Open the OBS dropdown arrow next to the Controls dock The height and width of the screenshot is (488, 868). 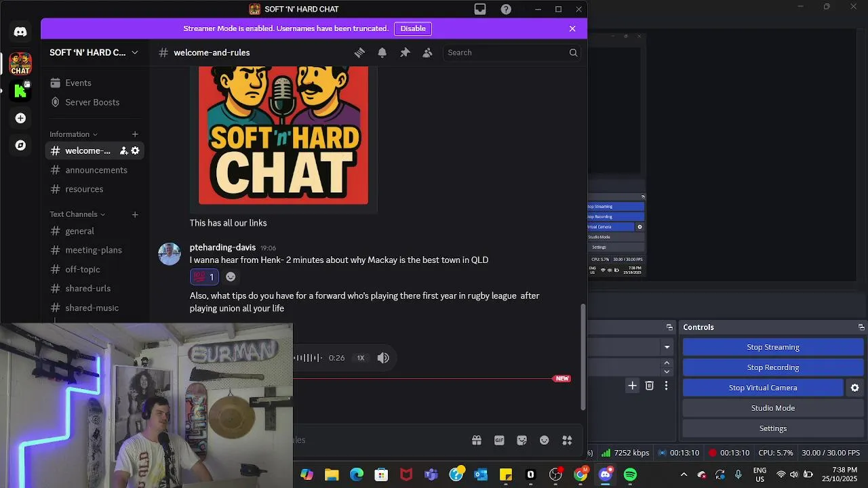(667, 347)
